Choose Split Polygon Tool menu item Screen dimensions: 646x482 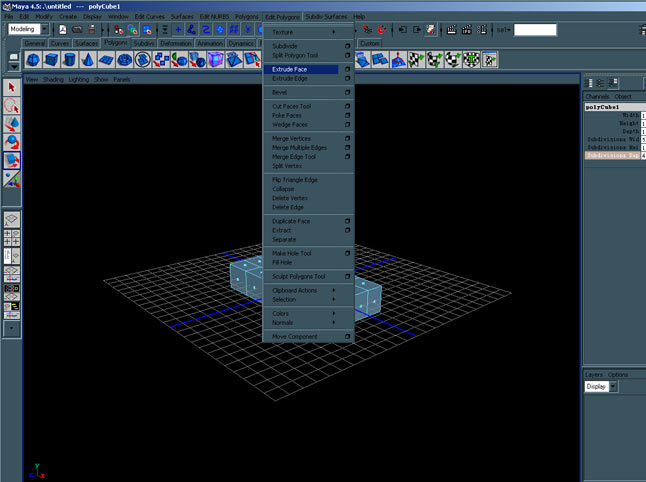(x=295, y=55)
